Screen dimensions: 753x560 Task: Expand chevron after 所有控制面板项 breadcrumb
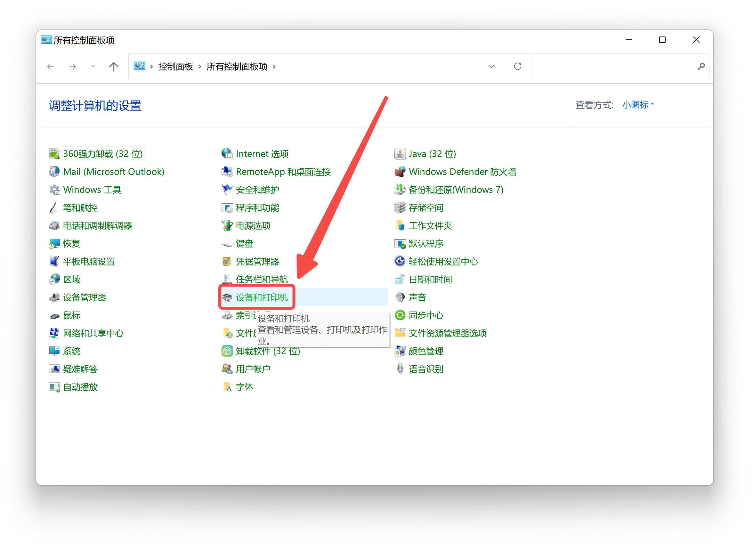274,67
